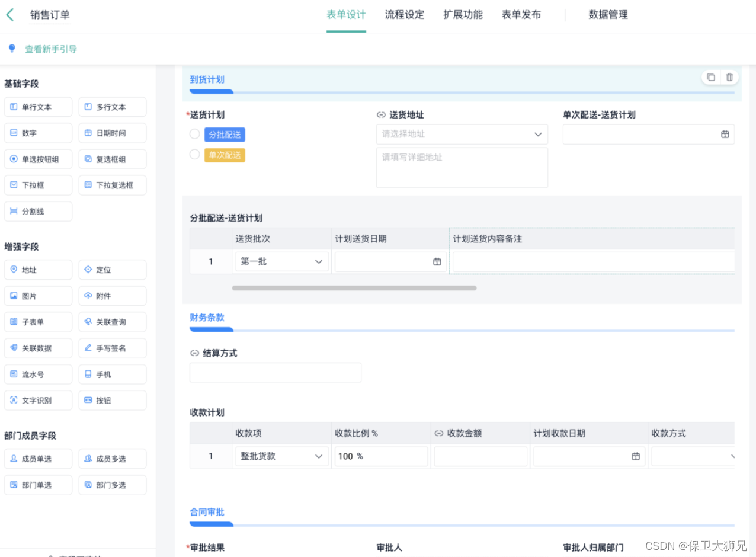Open the 第一批 送货批次 dropdown
This screenshot has width=756, height=557.
pos(282,261)
